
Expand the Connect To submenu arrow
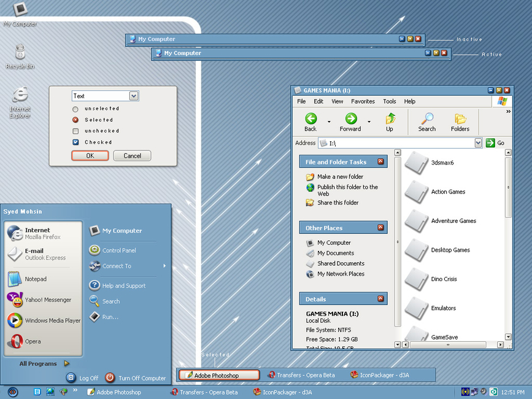[164, 266]
